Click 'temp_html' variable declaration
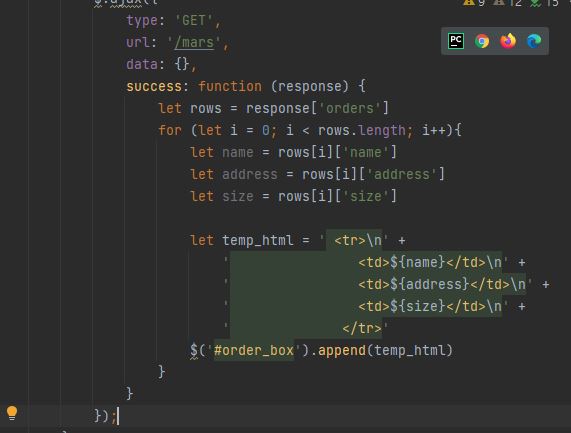 point(257,240)
